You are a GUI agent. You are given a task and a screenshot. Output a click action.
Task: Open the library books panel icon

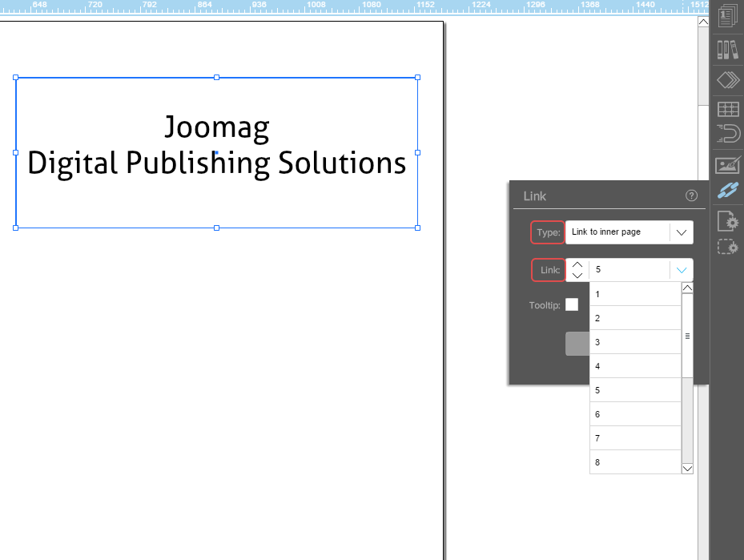point(727,50)
